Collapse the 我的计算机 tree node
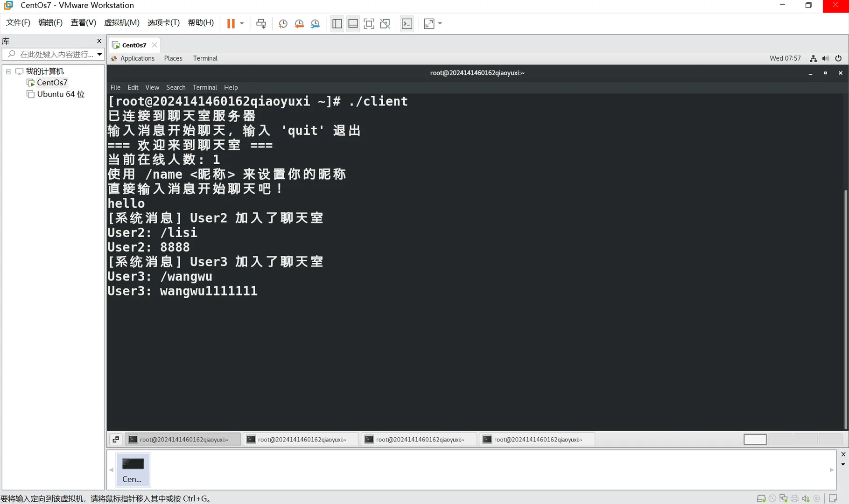This screenshot has width=849, height=504. (8, 71)
